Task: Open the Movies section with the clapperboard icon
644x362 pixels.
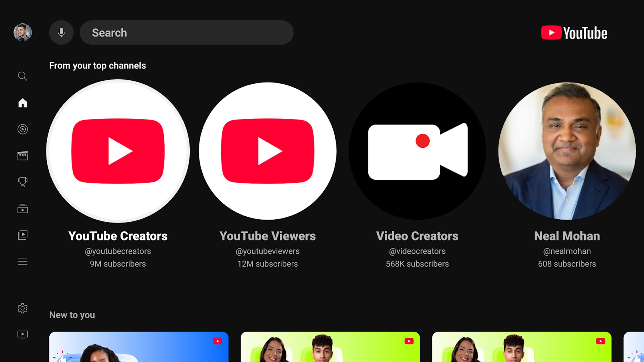Action: point(23,156)
